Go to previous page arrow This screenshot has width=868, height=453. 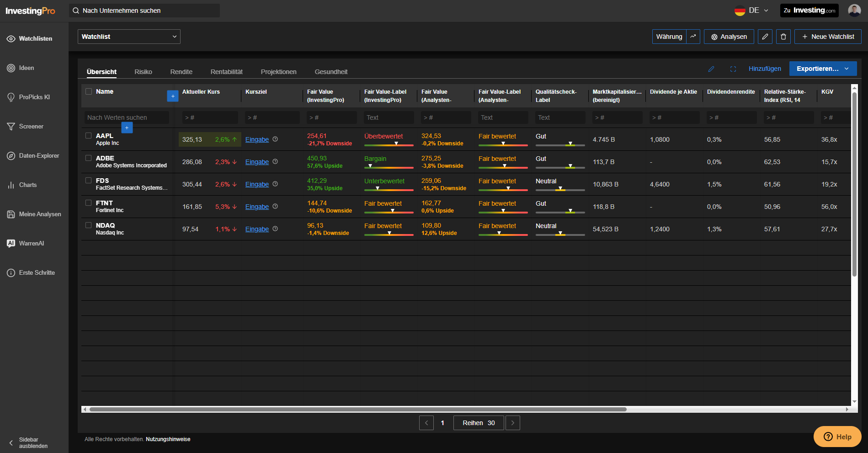point(426,423)
